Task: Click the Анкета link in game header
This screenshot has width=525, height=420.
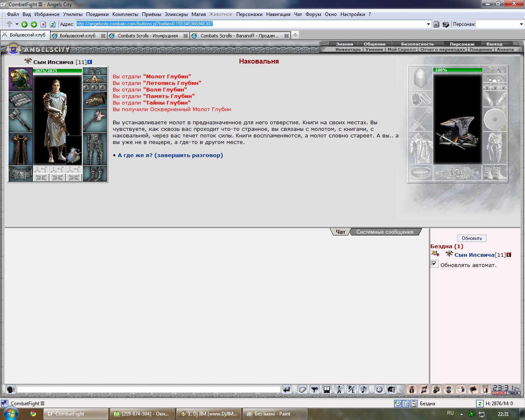Action: point(505,49)
